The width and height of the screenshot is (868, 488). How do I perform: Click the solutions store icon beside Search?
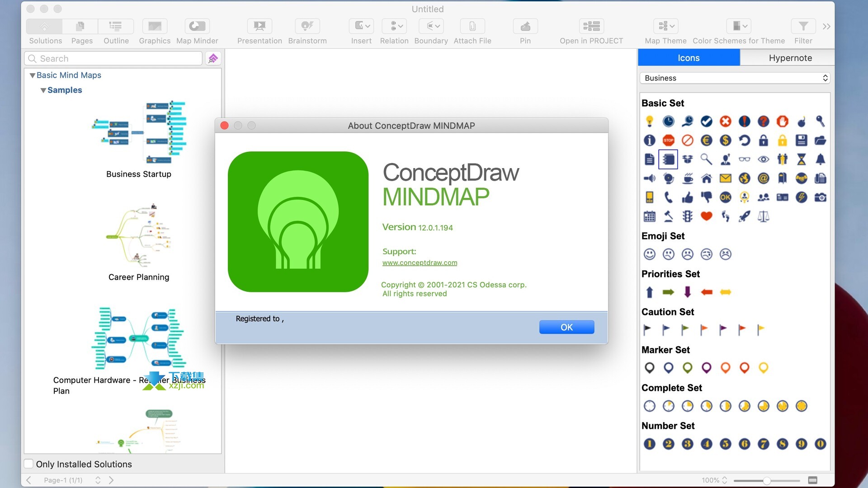tap(213, 58)
